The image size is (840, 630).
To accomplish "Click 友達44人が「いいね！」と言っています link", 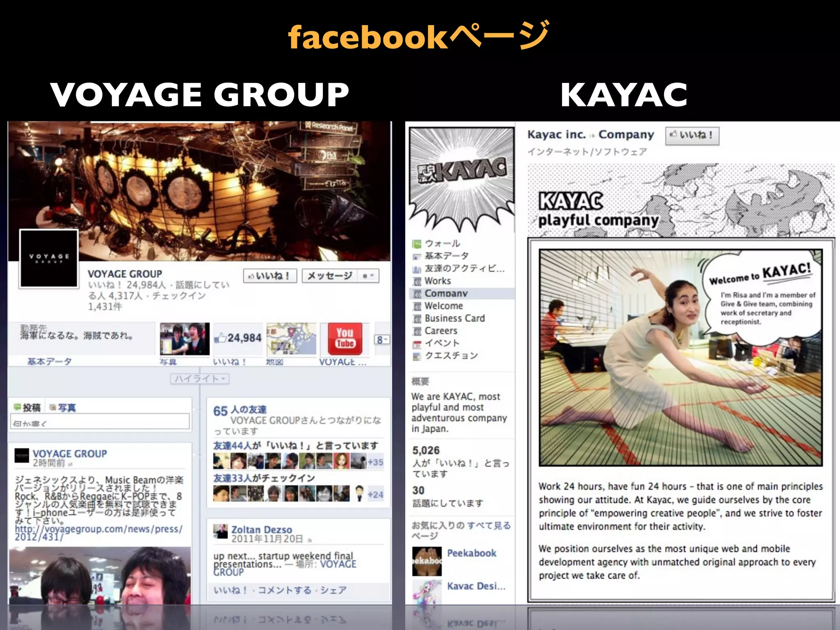I will (x=296, y=445).
